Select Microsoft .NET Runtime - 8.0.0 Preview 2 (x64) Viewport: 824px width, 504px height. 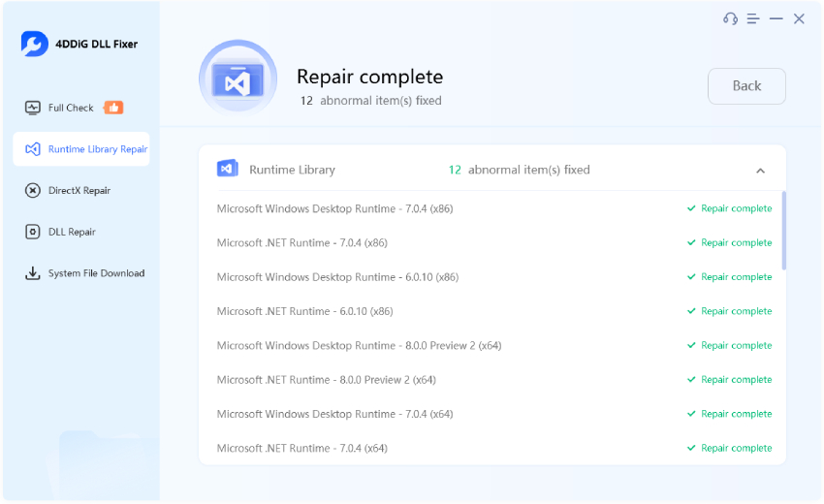327,379
